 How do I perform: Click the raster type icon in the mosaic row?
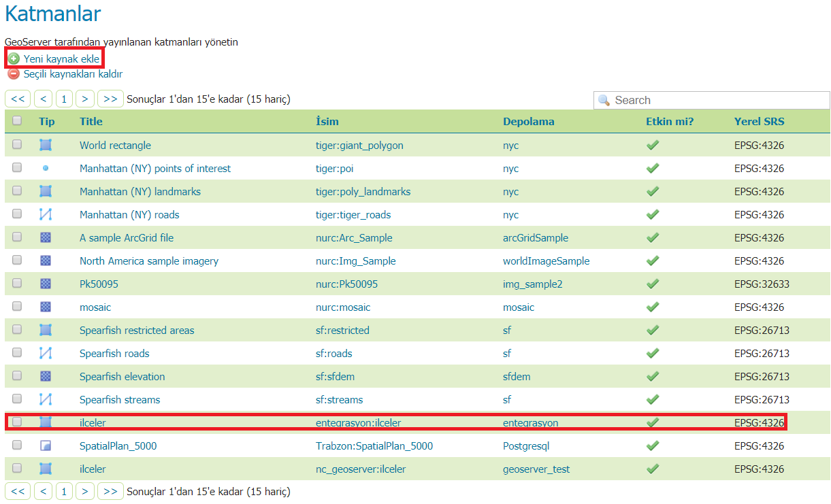[x=46, y=307]
